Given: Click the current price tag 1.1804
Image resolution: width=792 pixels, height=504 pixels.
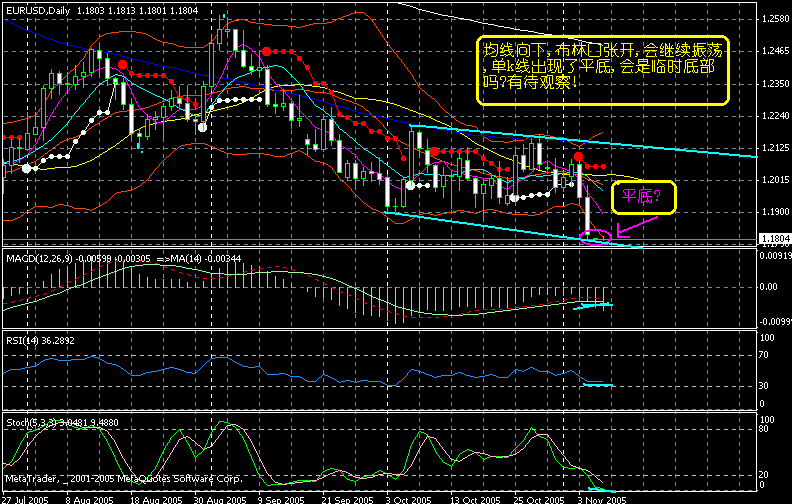Looking at the screenshot, I should (773, 239).
